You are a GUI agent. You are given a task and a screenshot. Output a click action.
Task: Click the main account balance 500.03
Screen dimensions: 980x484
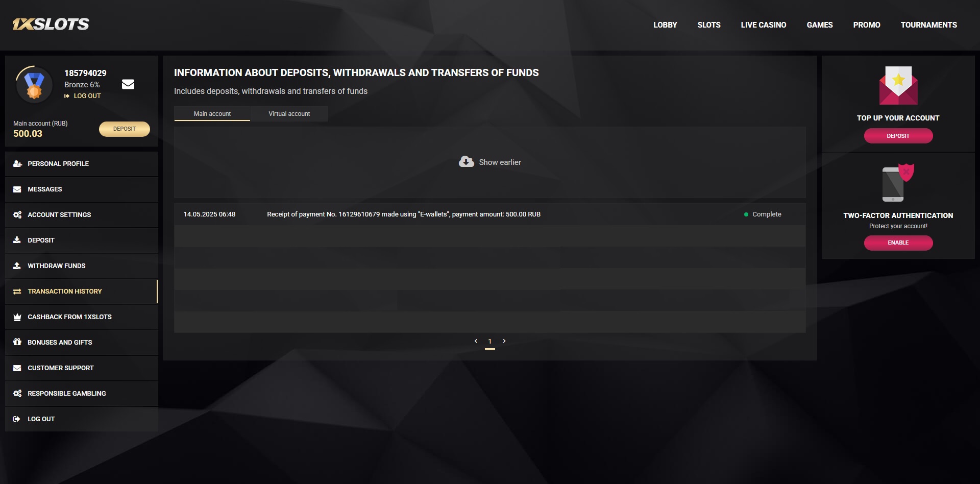[x=28, y=134]
